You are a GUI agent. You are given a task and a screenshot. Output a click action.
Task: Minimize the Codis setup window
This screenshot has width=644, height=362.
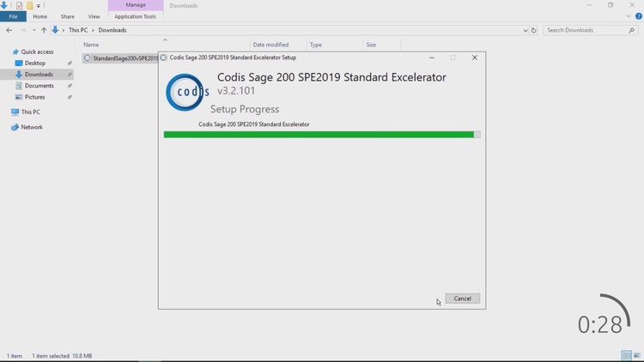[432, 57]
